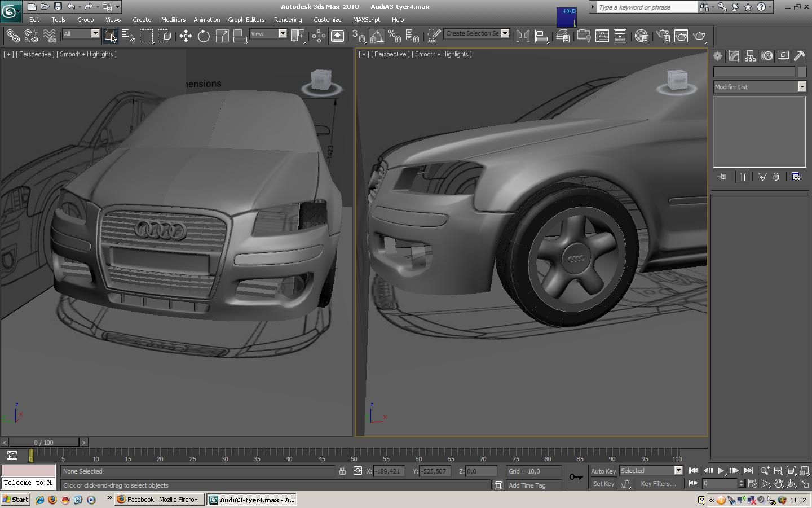
Task: Open the Material Editor
Action: [x=641, y=36]
